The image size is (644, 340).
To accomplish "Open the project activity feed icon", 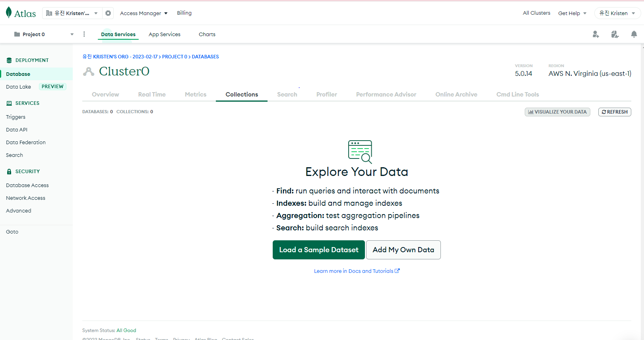I will point(615,35).
